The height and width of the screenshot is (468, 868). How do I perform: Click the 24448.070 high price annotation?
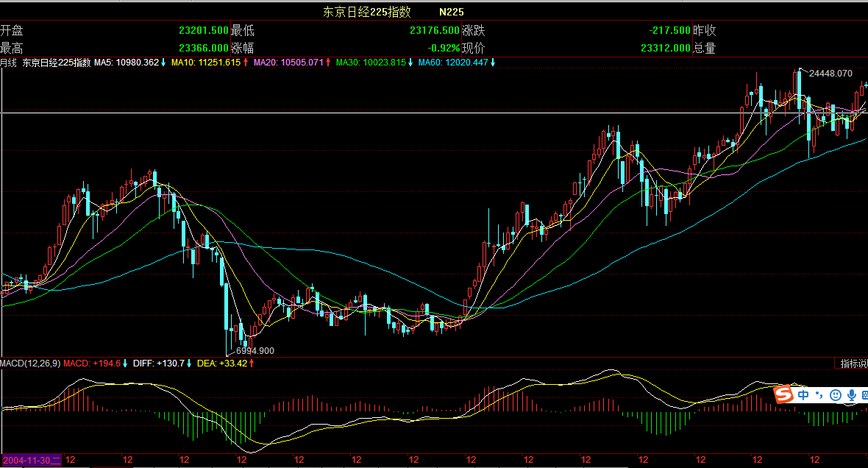click(830, 74)
